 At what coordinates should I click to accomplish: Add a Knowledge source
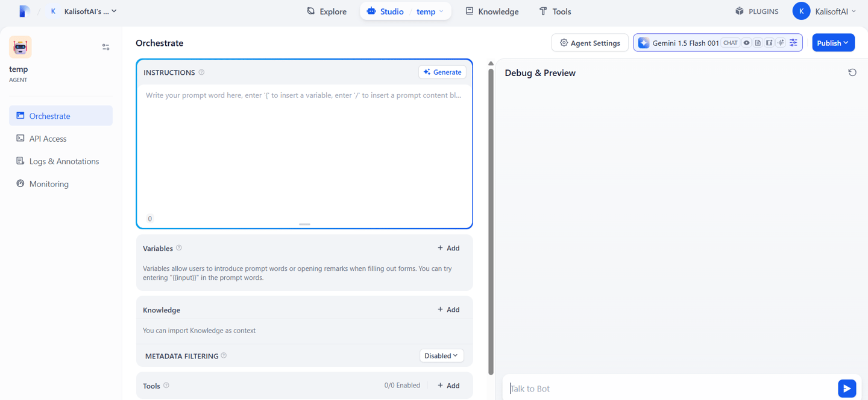[x=448, y=310]
